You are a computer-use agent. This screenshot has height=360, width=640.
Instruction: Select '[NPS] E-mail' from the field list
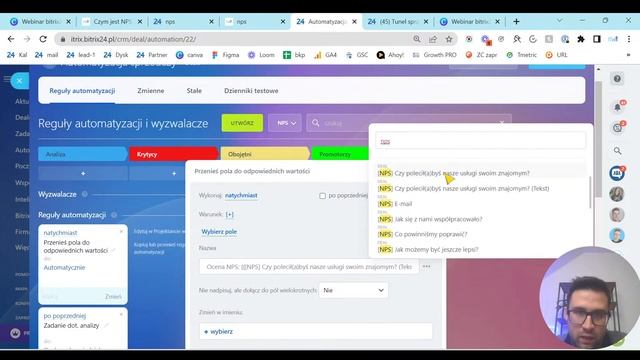coord(395,204)
